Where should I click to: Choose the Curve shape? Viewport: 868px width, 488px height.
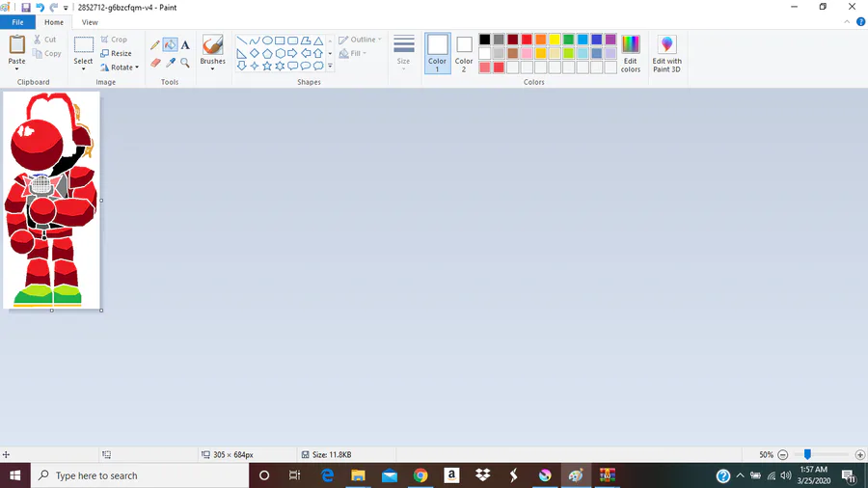tap(255, 41)
